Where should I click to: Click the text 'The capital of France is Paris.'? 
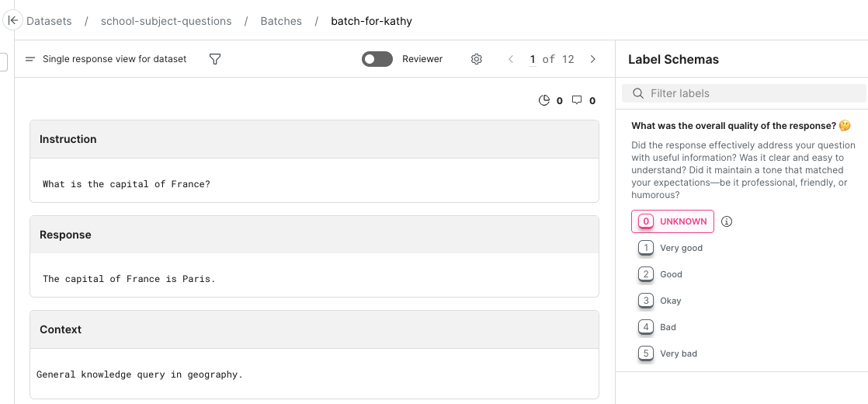tap(129, 279)
